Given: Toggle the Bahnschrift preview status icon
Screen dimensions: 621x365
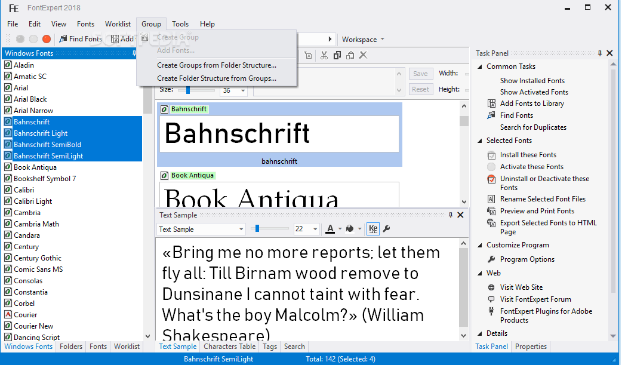Looking at the screenshot, I should [164, 109].
